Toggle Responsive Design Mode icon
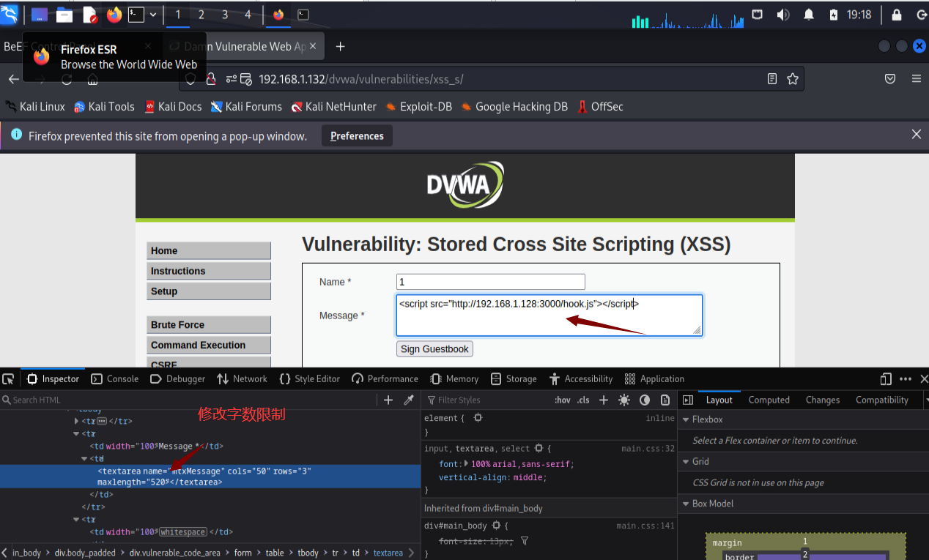The height and width of the screenshot is (560, 929). [x=886, y=379]
